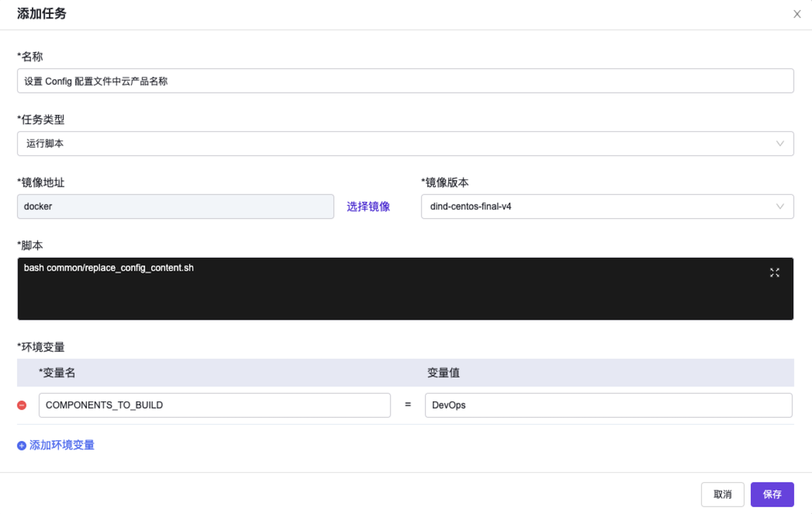
Task: Click the chevron arrow in 镜像版本 field
Action: coord(780,207)
